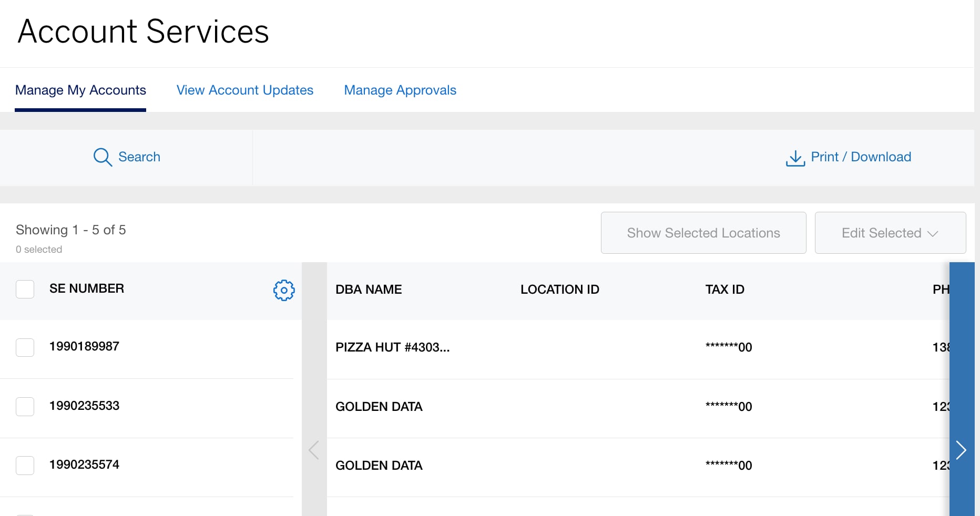Expand the Edit Selected dropdown
Image resolution: width=980 pixels, height=516 pixels.
[890, 233]
